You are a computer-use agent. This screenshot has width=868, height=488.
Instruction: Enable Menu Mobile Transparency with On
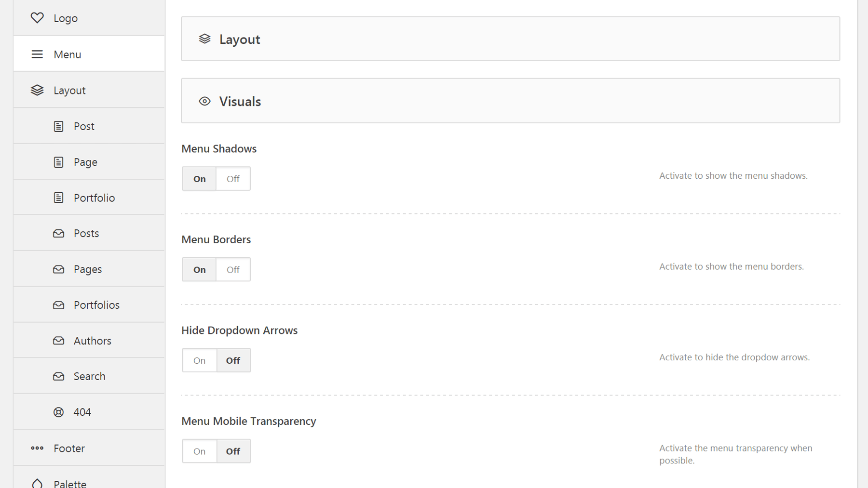point(199,451)
